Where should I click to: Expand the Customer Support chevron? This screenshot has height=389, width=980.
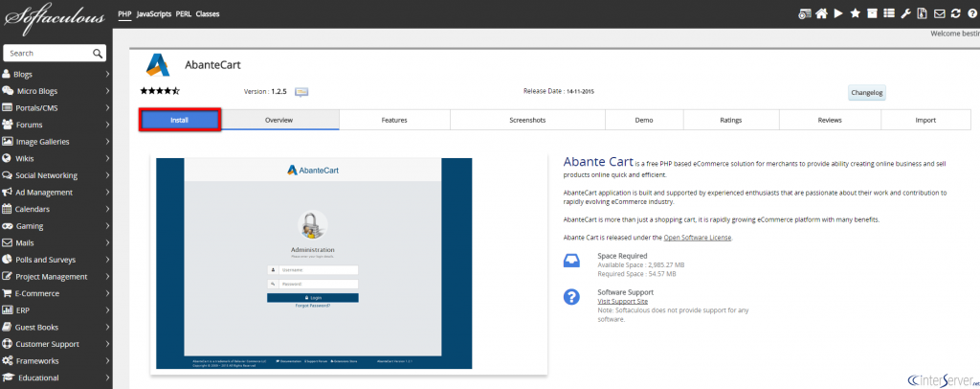[107, 344]
